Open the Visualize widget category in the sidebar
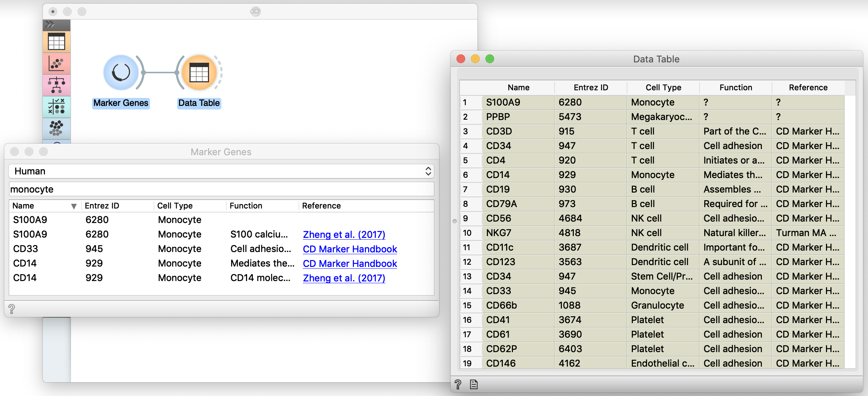868x396 pixels. (x=56, y=64)
